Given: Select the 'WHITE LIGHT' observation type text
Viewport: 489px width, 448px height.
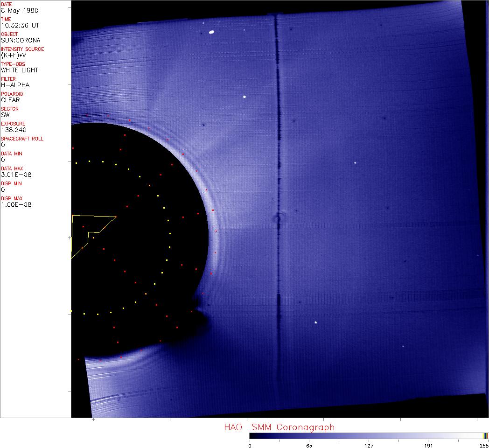Looking at the screenshot, I should point(20,70).
